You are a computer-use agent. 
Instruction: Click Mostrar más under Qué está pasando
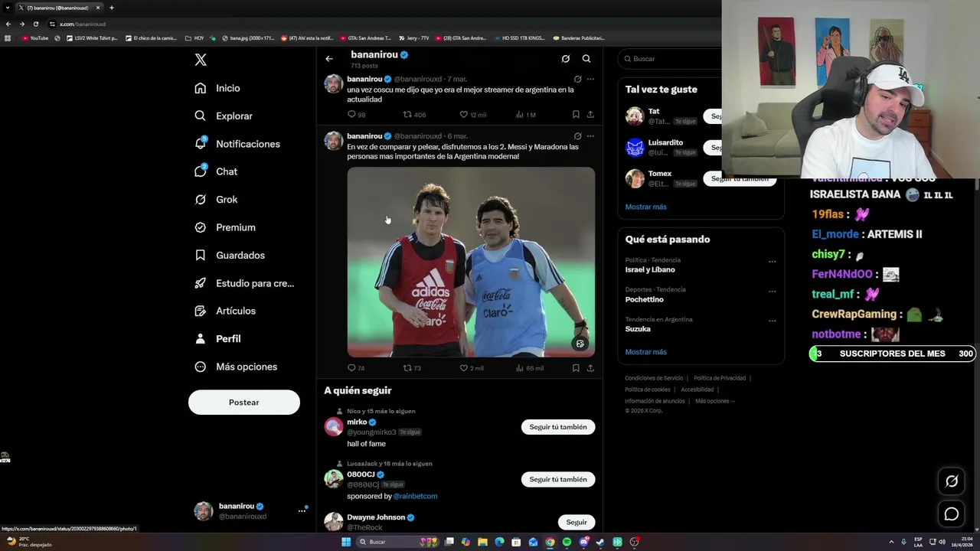[646, 352]
